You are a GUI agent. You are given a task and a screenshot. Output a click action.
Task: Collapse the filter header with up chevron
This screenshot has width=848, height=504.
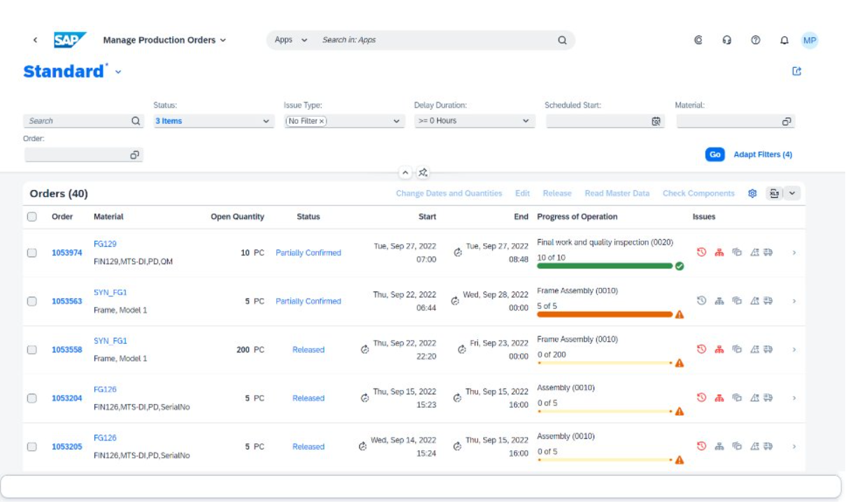(405, 173)
